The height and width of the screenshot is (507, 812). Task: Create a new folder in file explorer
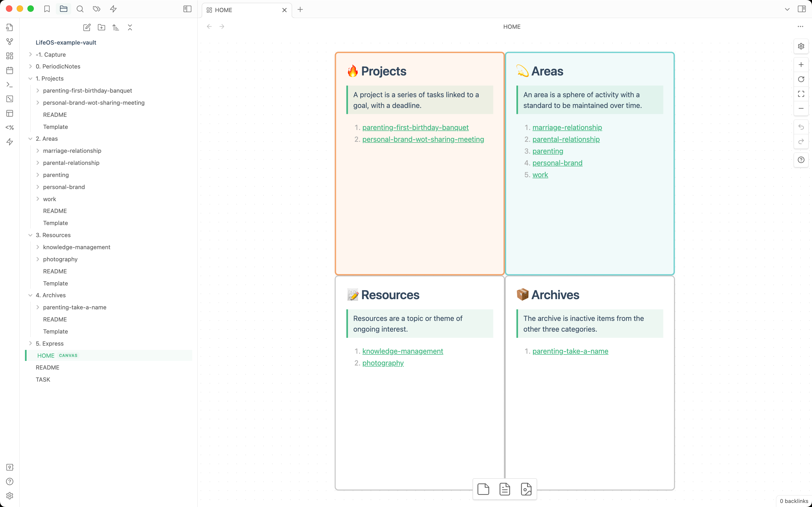(x=101, y=27)
